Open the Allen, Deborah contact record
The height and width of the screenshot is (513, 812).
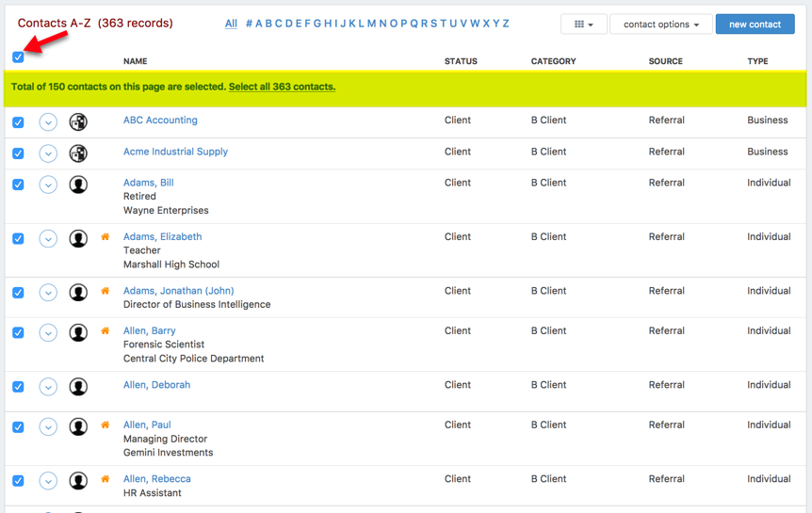pos(157,385)
